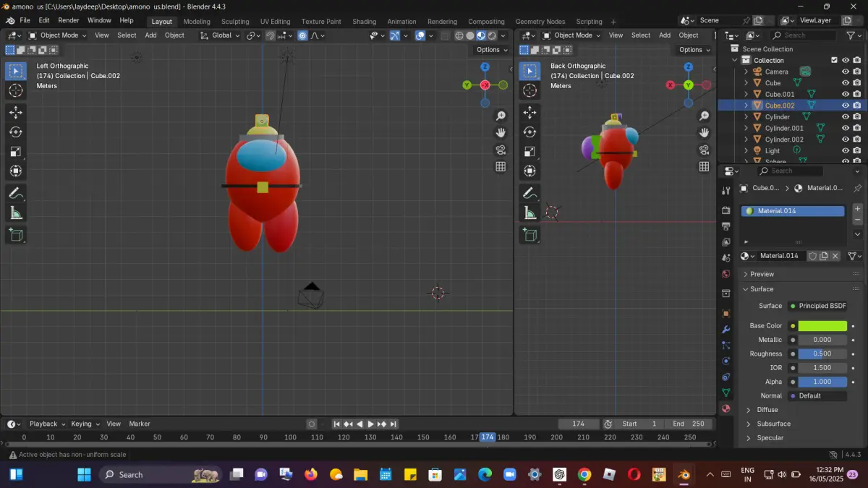This screenshot has width=868, height=488.
Task: Toggle visibility eye for Camera in outliner
Action: coord(845,72)
